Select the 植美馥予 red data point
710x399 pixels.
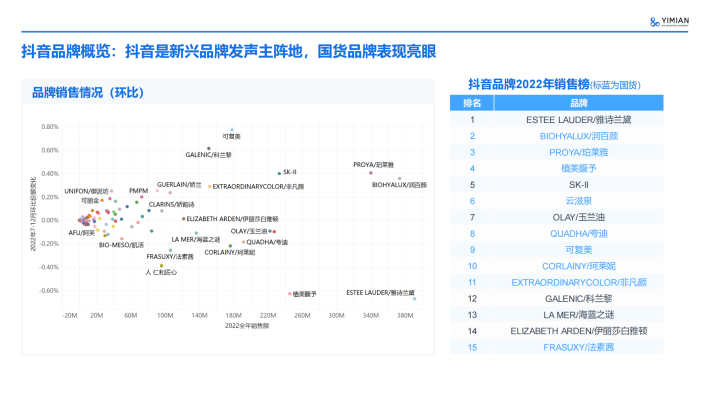tap(290, 294)
